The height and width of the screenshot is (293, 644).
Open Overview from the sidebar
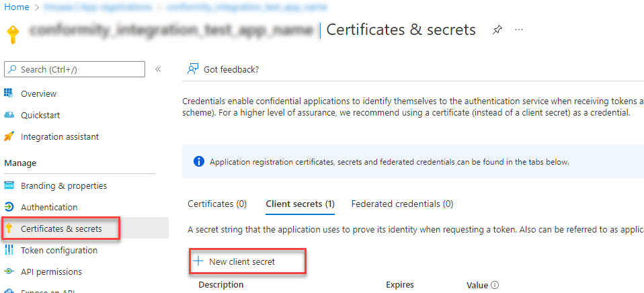tap(38, 93)
